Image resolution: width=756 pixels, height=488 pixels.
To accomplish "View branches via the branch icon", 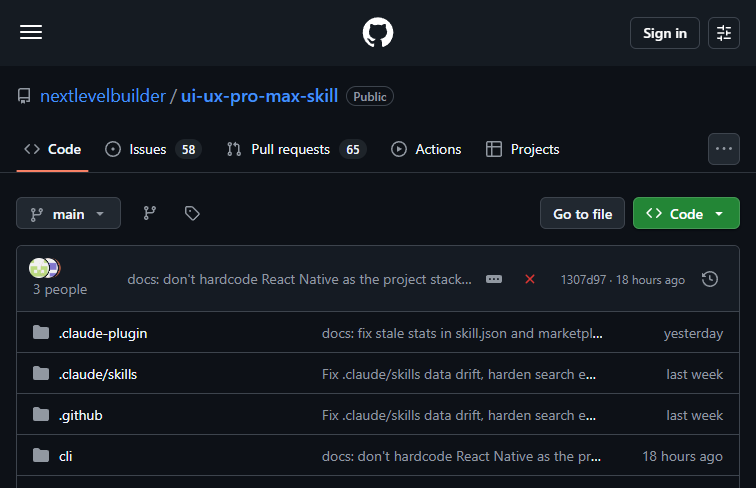I will 150,213.
